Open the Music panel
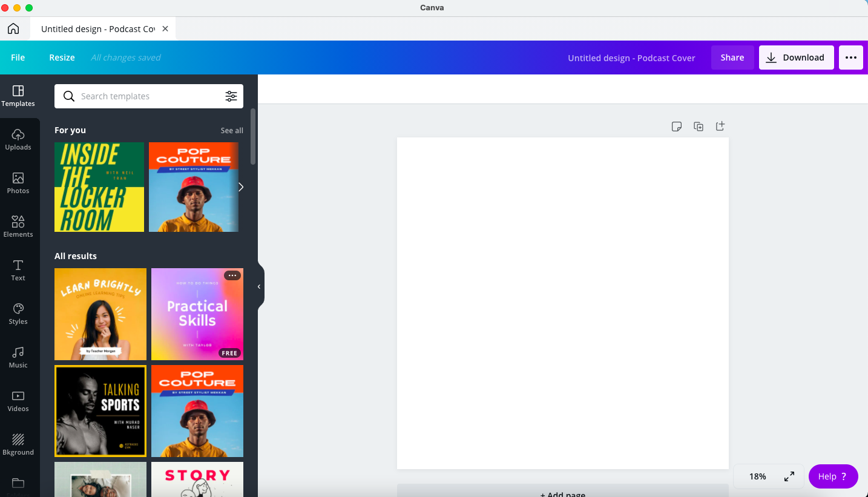Screen dimensions: 868x497 [18, 357]
